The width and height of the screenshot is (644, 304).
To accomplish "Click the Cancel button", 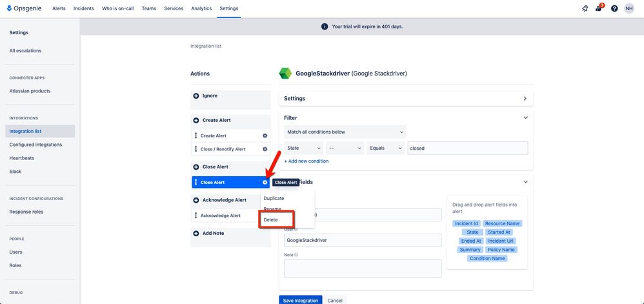I will coord(335,300).
